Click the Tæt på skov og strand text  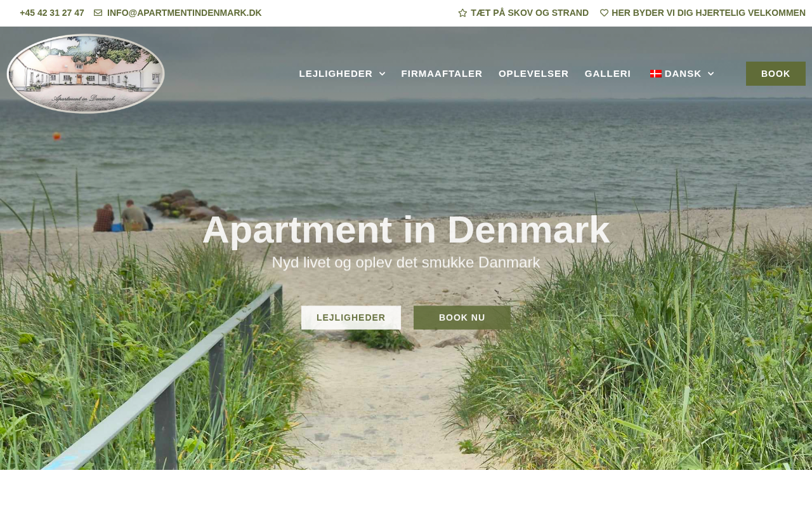(x=530, y=13)
